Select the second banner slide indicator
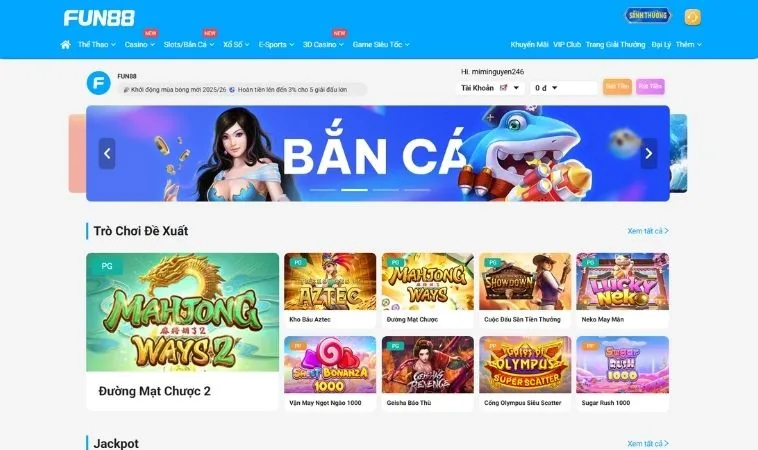Image resolution: width=758 pixels, height=450 pixels. tap(354, 190)
